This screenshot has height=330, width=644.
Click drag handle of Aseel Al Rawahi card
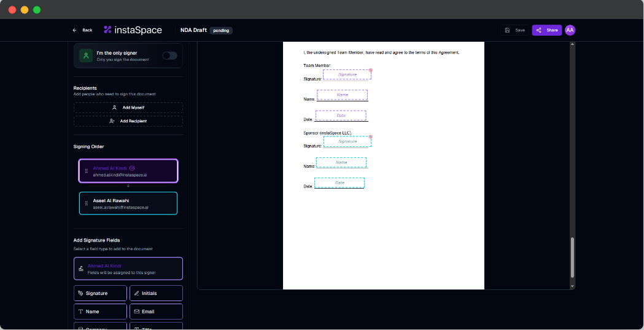click(86, 203)
